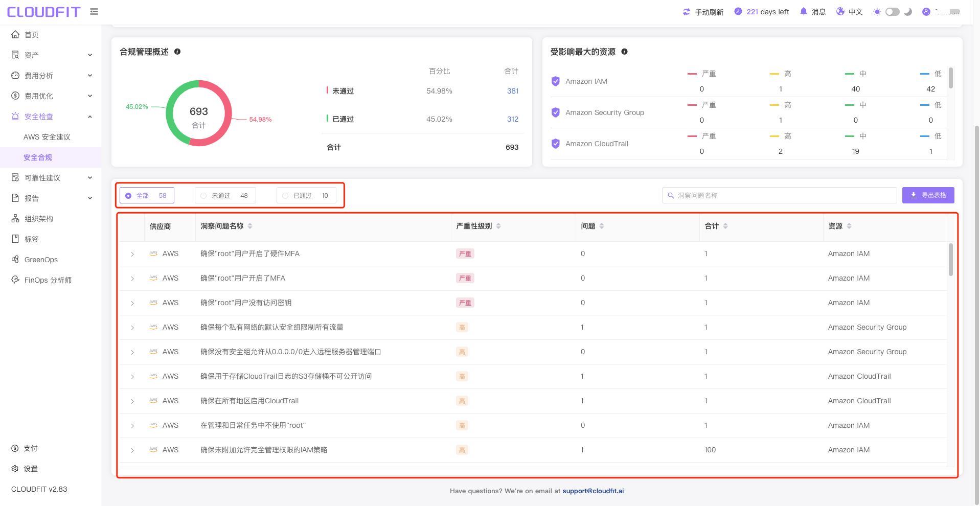Click the search magnifier icon in 洞察问题名称 field

coord(671,195)
